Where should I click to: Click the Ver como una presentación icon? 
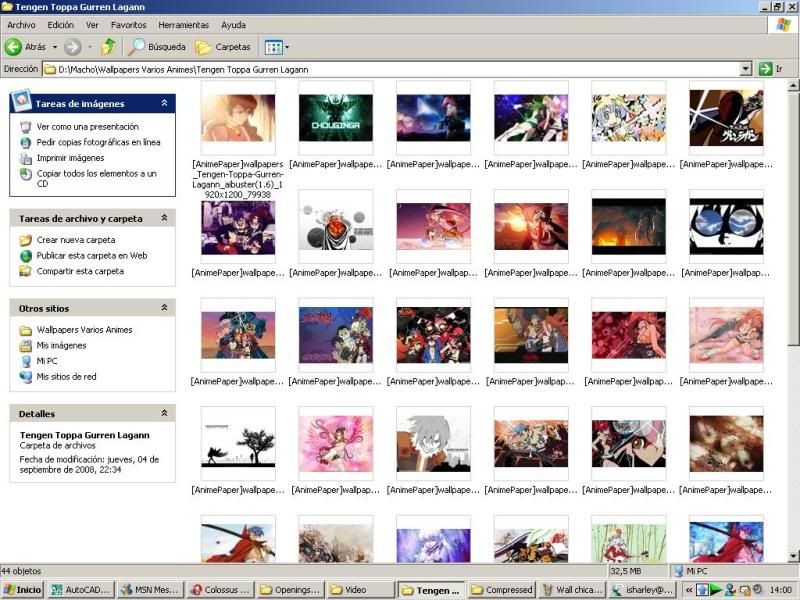tap(26, 127)
